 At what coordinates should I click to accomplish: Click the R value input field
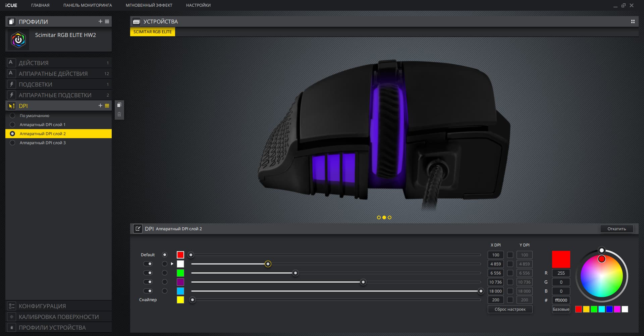pyautogui.click(x=561, y=273)
